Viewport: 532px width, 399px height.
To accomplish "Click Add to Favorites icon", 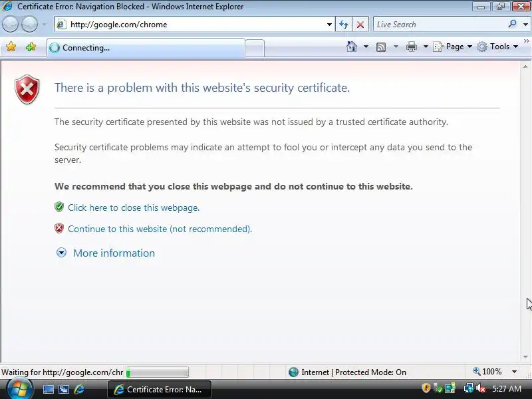I will [x=31, y=47].
